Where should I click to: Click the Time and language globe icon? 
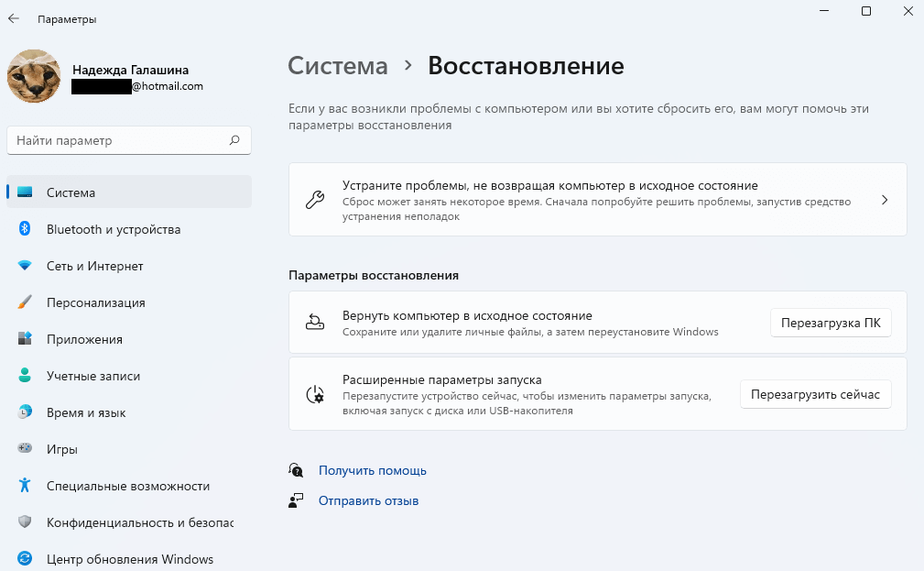(x=26, y=412)
